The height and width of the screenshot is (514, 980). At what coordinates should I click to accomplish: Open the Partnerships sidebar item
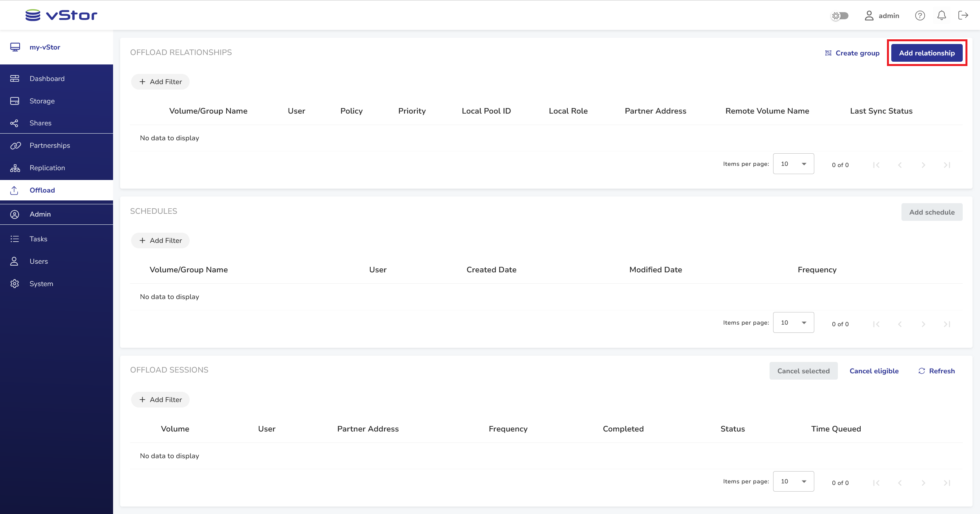tap(49, 145)
